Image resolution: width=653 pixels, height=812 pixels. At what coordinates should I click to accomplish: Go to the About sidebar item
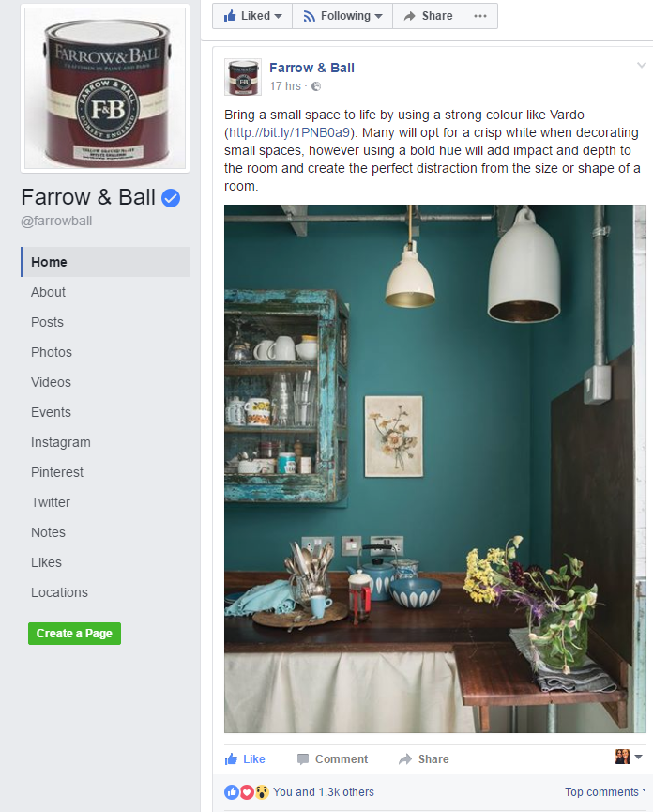click(x=48, y=292)
